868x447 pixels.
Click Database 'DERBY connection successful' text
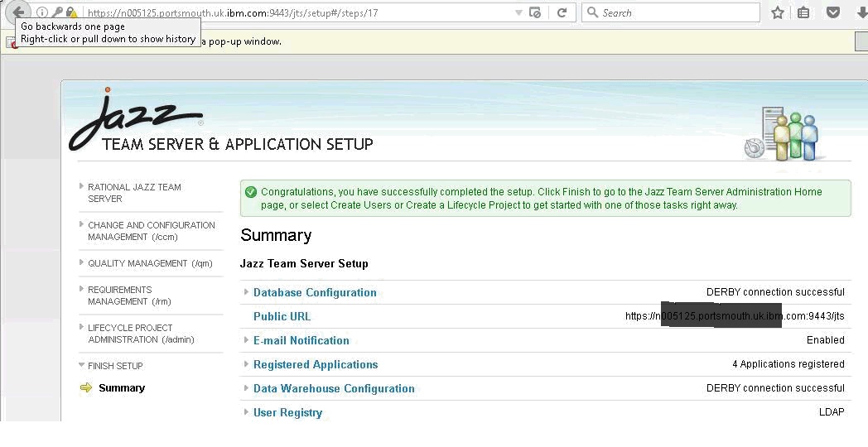pos(775,291)
